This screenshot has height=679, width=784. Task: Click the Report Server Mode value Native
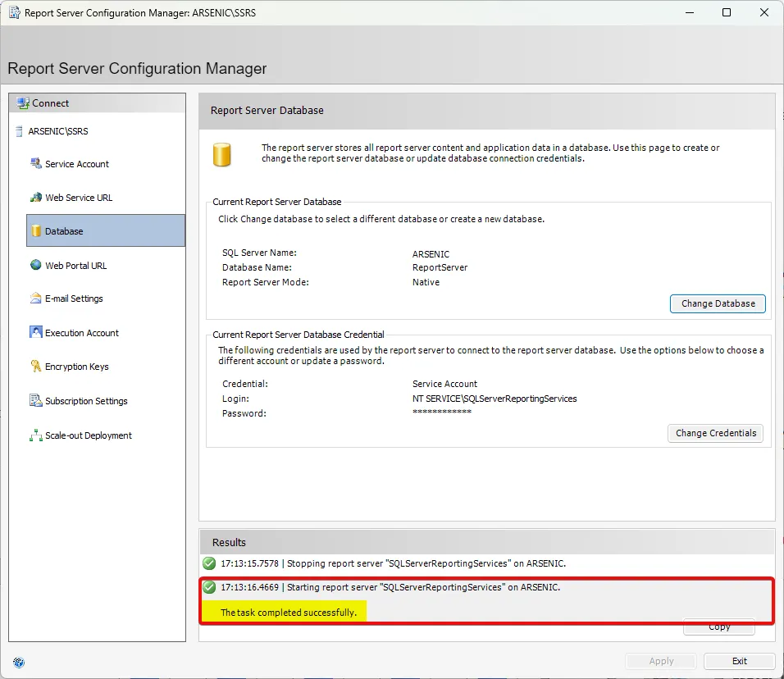[x=426, y=282]
